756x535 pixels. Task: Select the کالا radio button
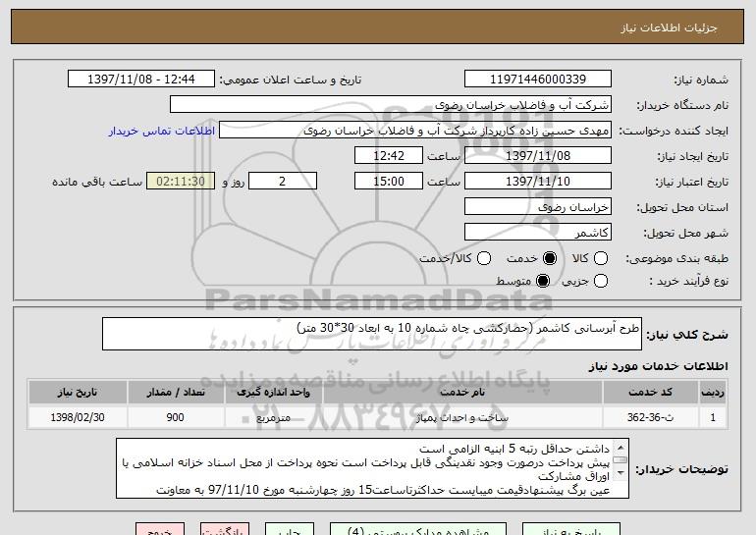click(x=600, y=258)
